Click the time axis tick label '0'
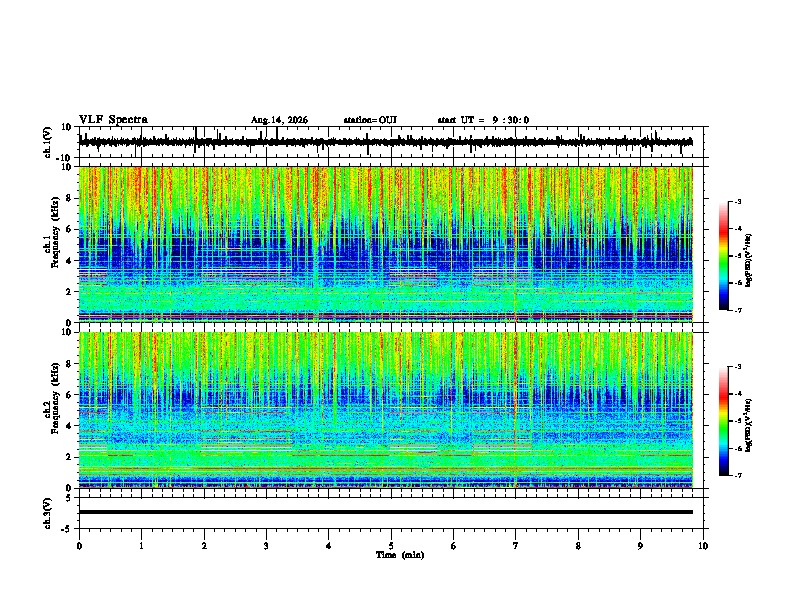 tap(79, 546)
